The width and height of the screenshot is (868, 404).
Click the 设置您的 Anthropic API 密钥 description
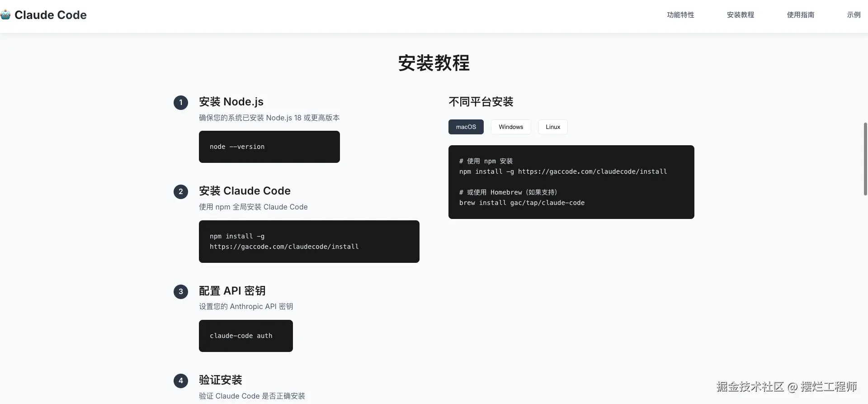tap(246, 306)
